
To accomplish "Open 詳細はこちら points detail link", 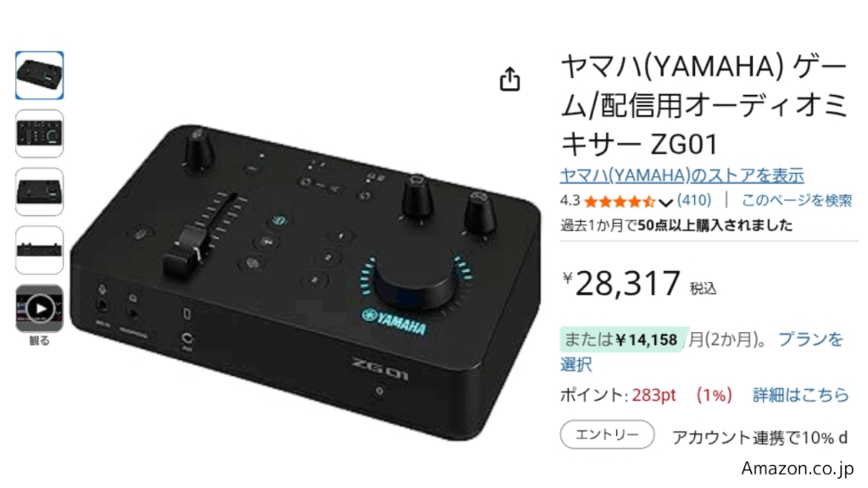I will (x=800, y=395).
